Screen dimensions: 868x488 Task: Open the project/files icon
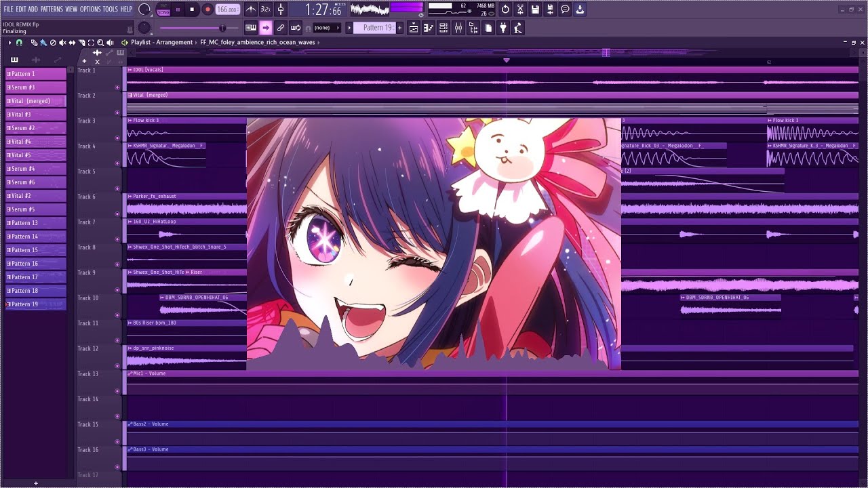[488, 28]
